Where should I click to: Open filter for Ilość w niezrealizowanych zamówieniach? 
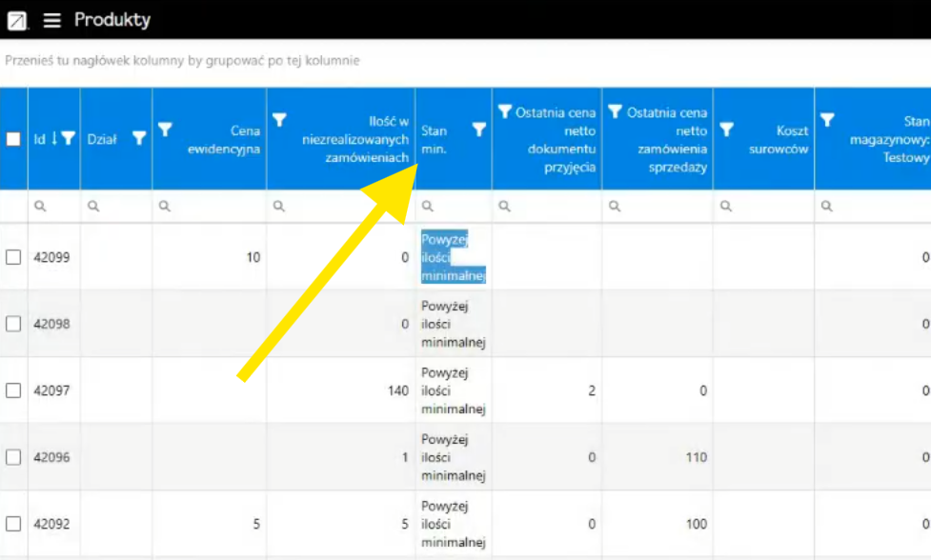(x=279, y=120)
